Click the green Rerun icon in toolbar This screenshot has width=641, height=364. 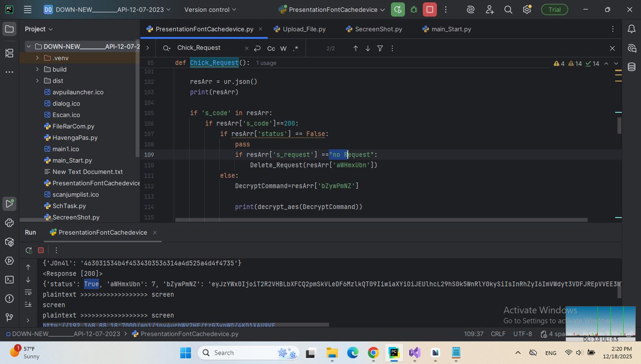(398, 10)
